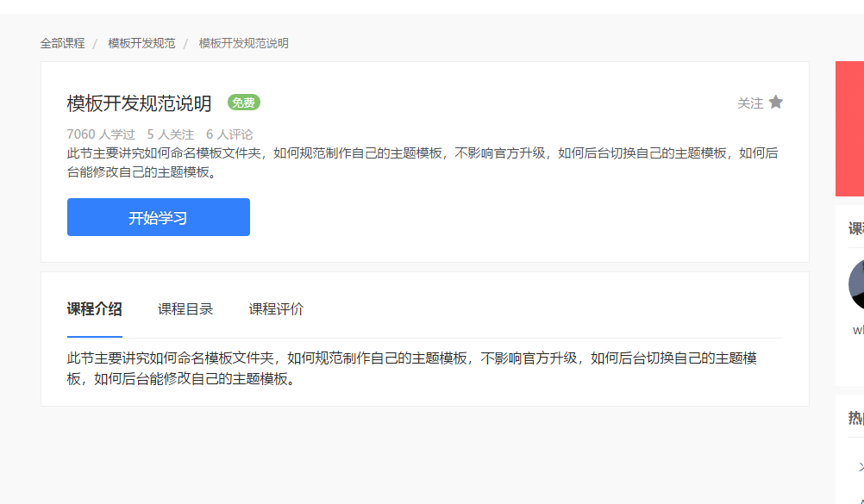
Task: Open 模板开发规范 breadcrumb link
Action: coord(141,43)
